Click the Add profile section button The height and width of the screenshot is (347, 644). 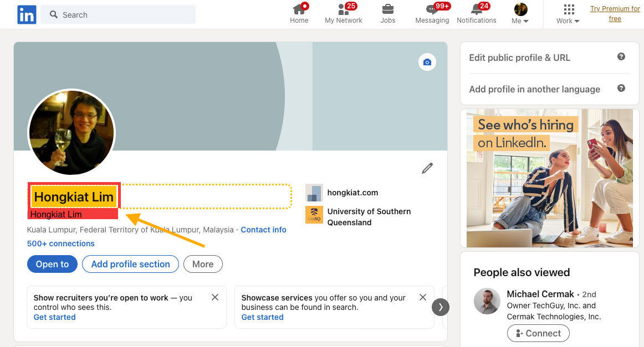tap(131, 264)
